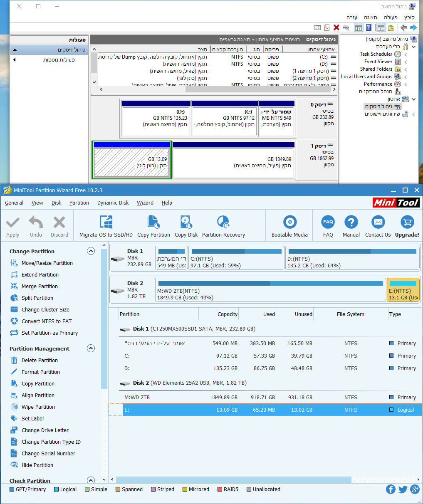Screen dimensions: 423x504
Task: Collapse the Check Partition section
Action: coord(91,480)
